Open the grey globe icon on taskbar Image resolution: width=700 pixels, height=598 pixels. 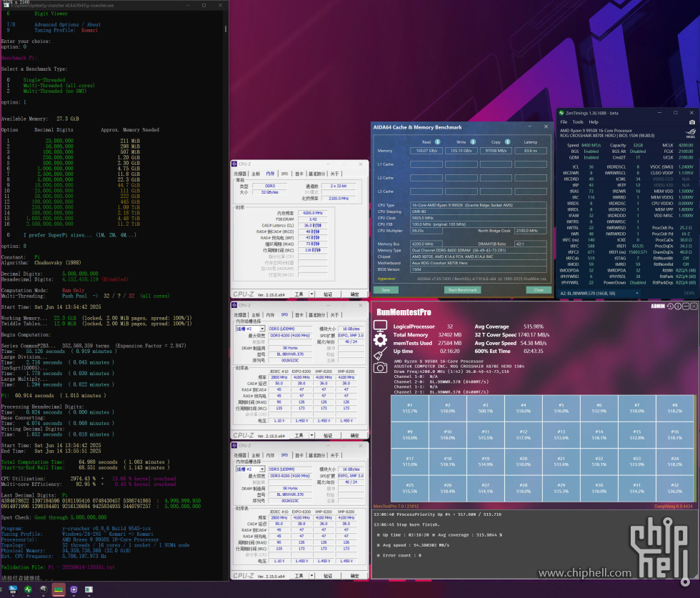(x=44, y=589)
